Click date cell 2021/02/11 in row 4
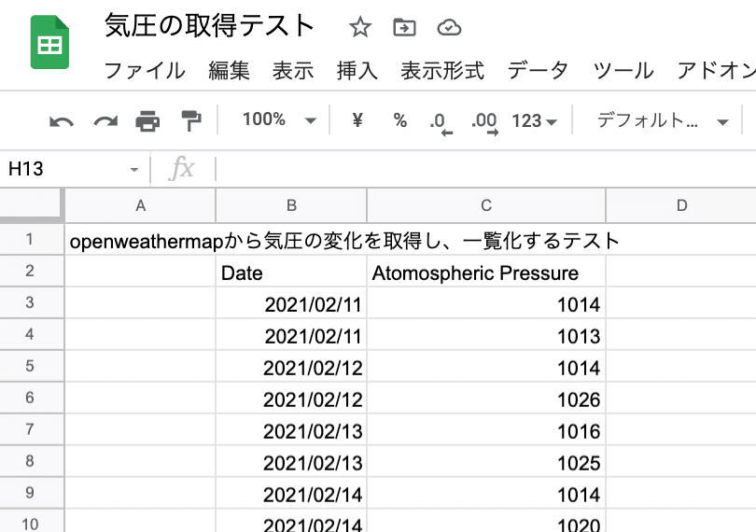 pos(291,335)
